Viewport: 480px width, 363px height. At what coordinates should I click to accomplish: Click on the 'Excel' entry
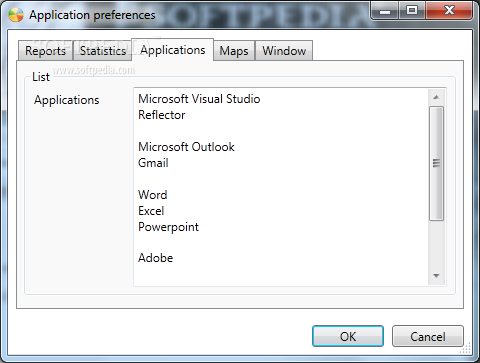click(151, 211)
